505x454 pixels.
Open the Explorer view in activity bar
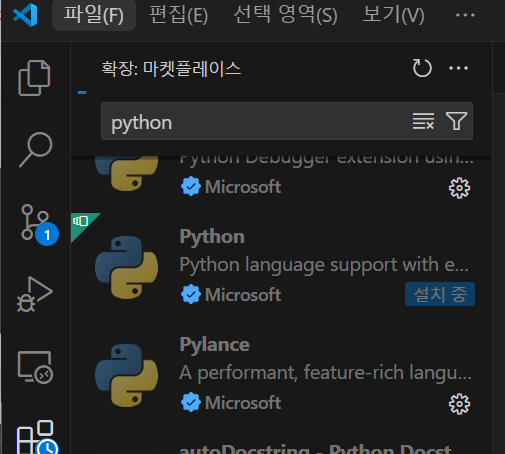pos(34,78)
